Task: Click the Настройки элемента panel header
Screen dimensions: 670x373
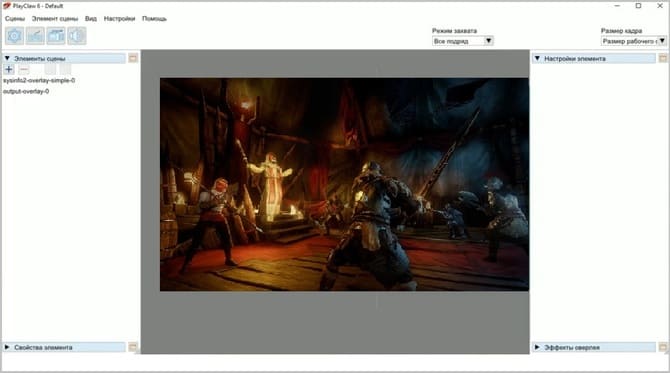Action: tap(594, 58)
